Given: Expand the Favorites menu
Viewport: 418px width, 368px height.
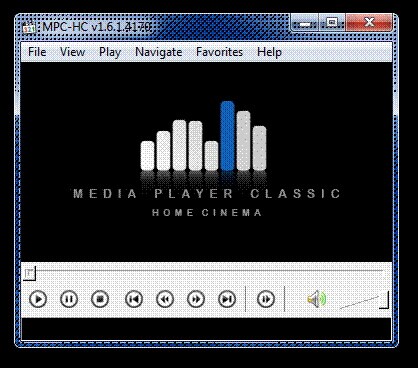Looking at the screenshot, I should pyautogui.click(x=219, y=52).
